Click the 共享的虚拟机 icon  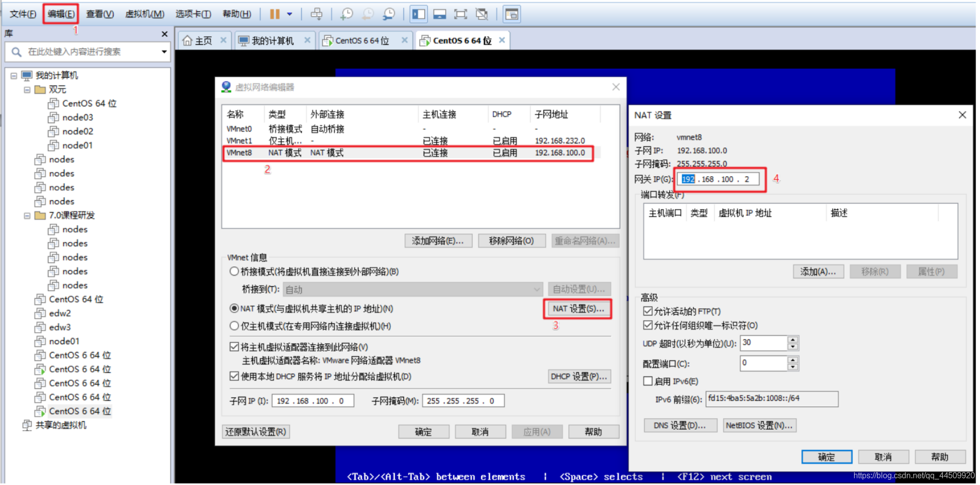click(x=27, y=425)
